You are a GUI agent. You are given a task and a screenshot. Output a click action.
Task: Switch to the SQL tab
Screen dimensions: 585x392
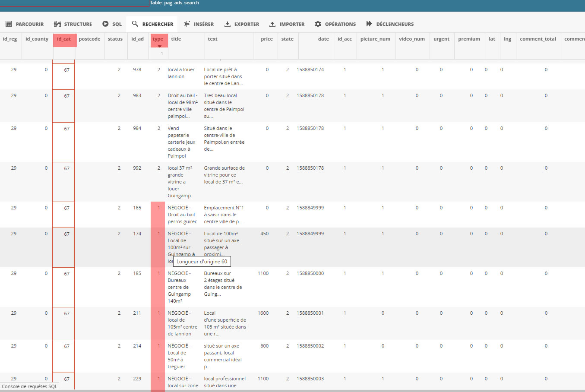click(x=112, y=24)
